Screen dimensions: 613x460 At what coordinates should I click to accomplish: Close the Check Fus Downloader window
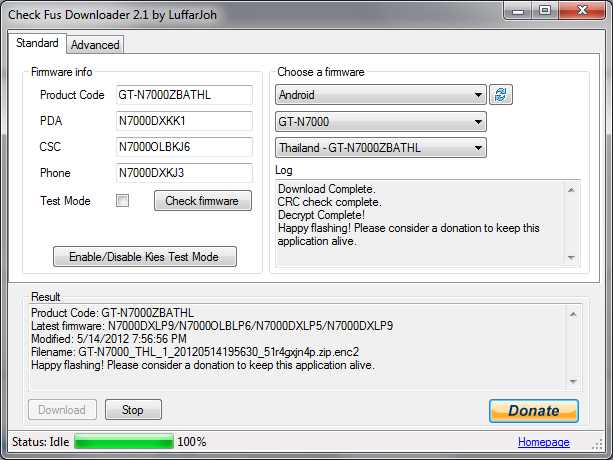pyautogui.click(x=582, y=10)
